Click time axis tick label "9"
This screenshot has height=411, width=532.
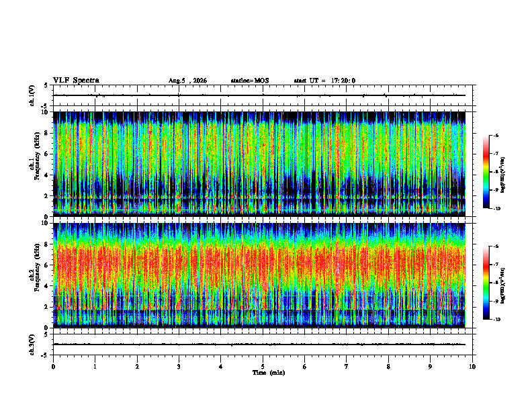[x=430, y=367]
